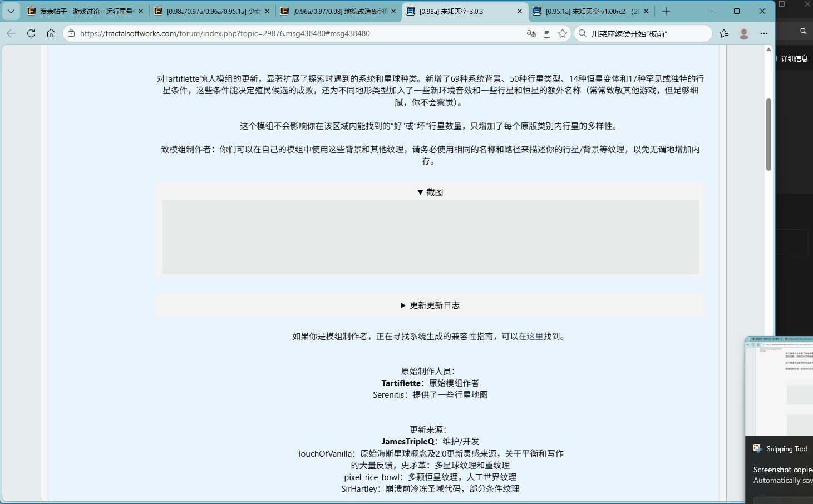Viewport: 813px width, 504px height.
Task: Click the search magnifier icon in search box
Action: (583, 33)
